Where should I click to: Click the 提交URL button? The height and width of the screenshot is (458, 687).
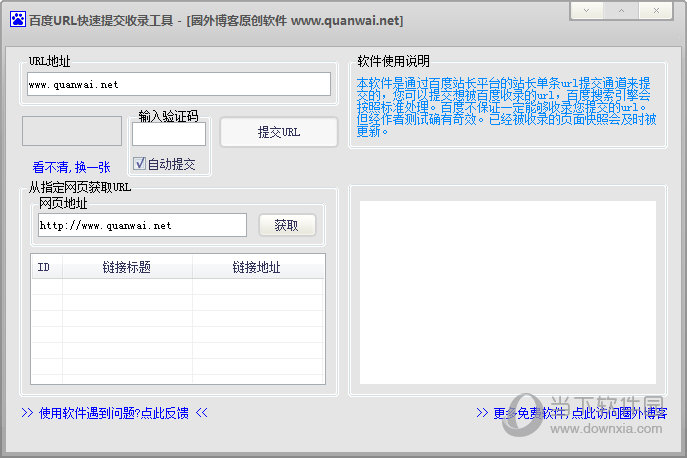point(279,132)
